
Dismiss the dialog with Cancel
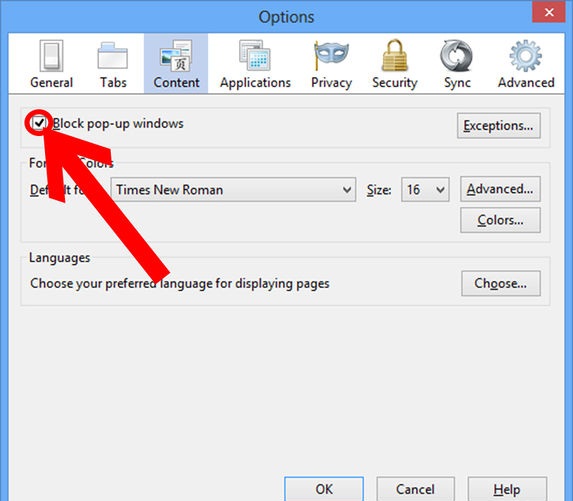tap(415, 489)
